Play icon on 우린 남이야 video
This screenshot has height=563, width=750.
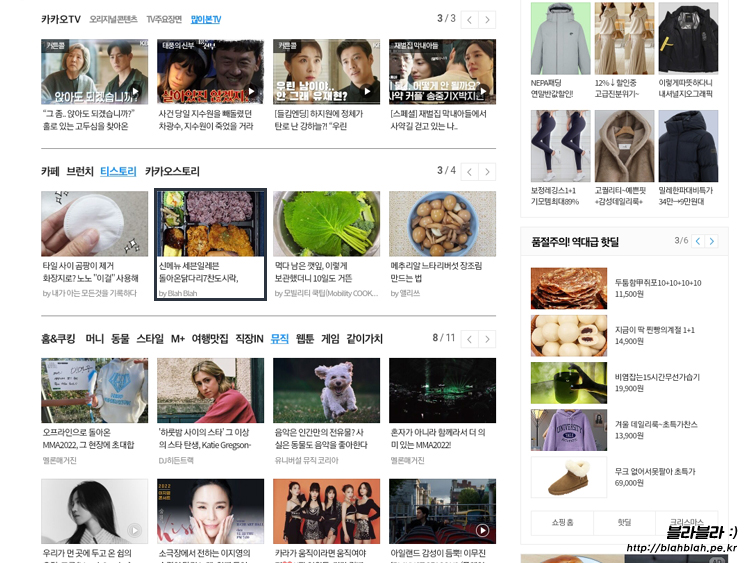point(367,91)
